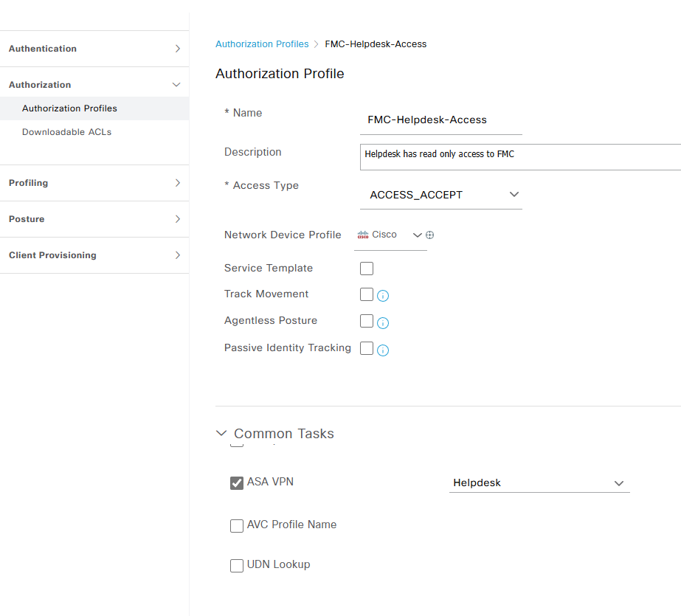This screenshot has width=681, height=616.
Task: Click the Cisco logo icon
Action: (363, 235)
